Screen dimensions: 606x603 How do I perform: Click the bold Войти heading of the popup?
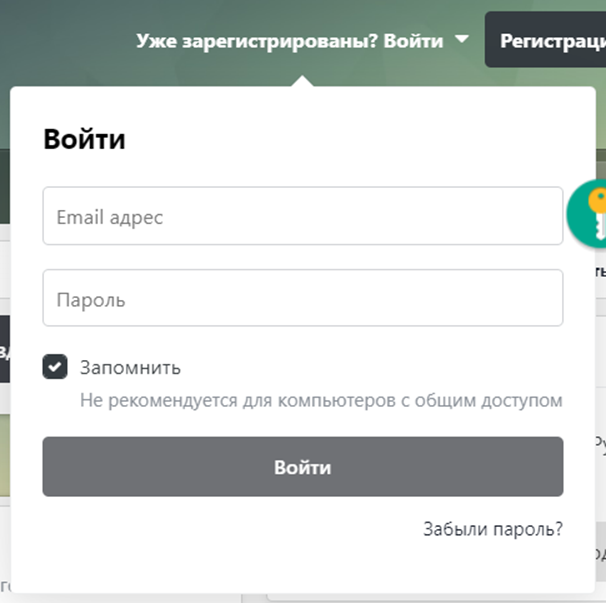pyautogui.click(x=84, y=139)
